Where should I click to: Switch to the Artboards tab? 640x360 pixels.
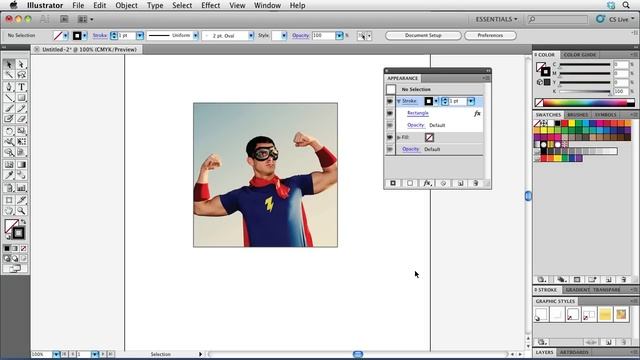[x=574, y=352]
